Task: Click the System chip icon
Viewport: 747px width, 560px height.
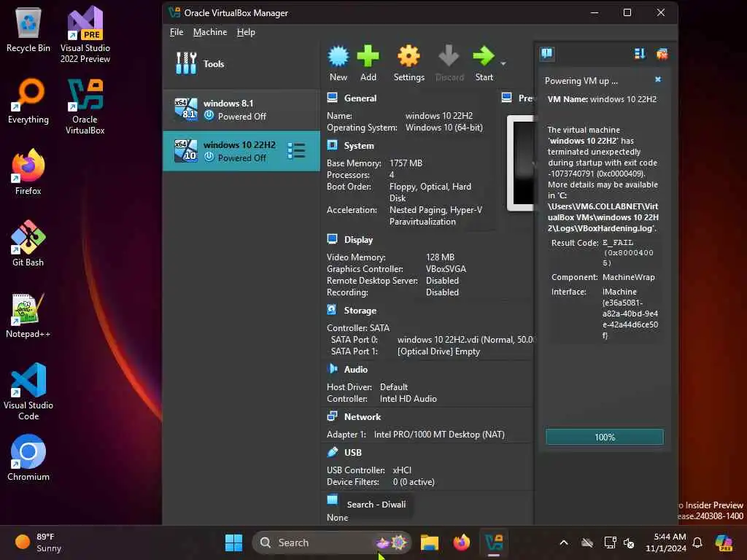Action: (332, 145)
